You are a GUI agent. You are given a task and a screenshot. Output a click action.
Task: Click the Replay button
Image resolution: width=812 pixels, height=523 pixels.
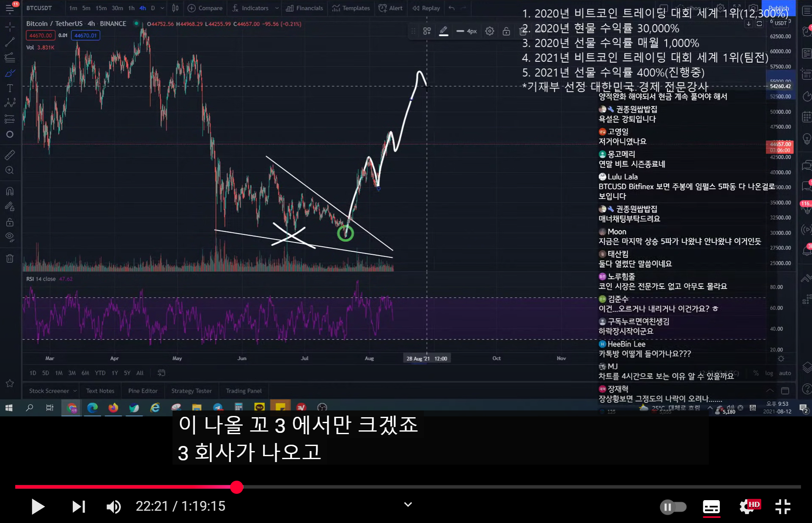426,8
